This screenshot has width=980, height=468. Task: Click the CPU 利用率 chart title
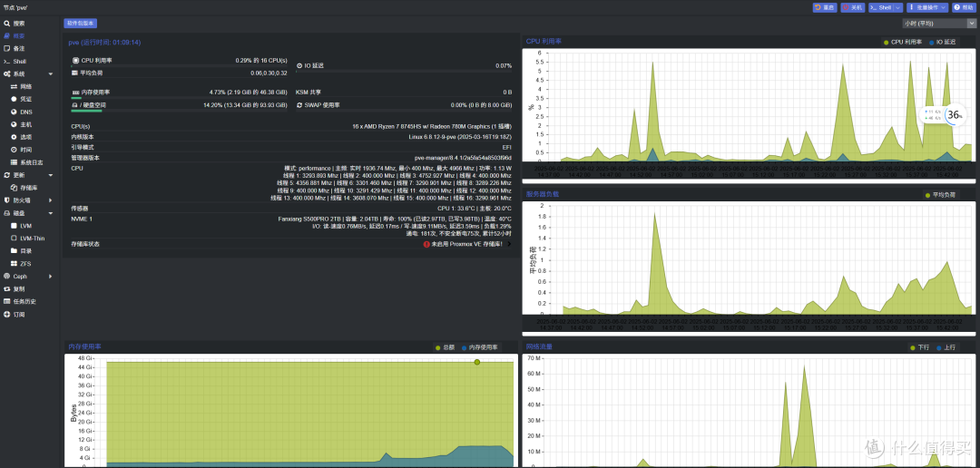[544, 41]
